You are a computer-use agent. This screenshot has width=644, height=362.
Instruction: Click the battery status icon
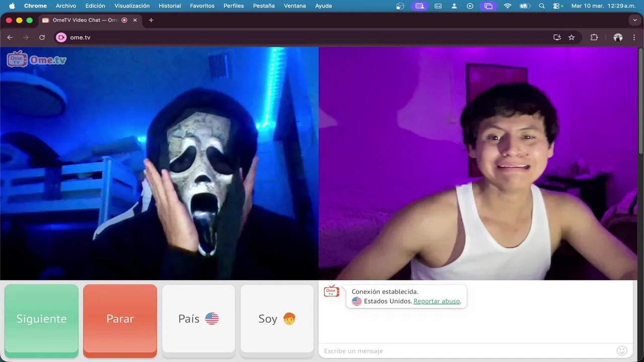(525, 6)
